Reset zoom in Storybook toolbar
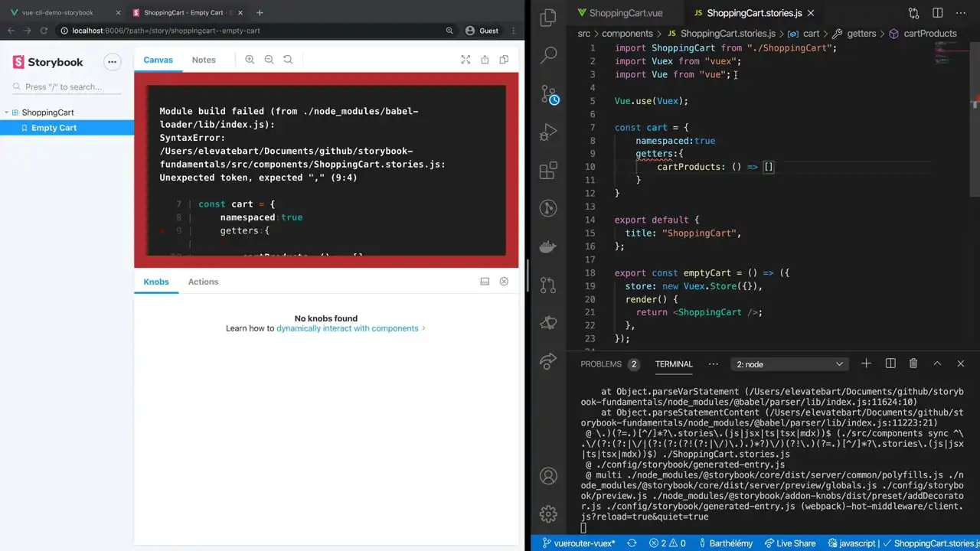Image resolution: width=980 pixels, height=551 pixels. point(288,60)
